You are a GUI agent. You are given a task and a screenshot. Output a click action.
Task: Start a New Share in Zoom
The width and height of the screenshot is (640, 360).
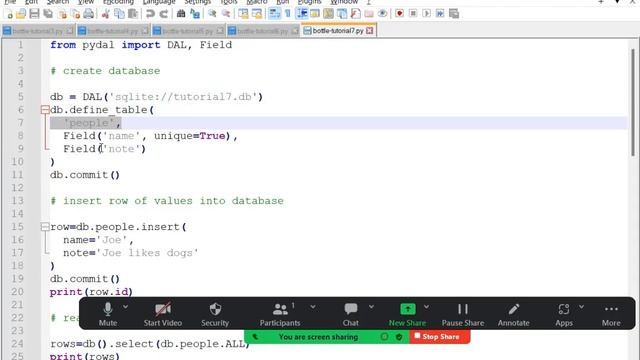point(407,314)
